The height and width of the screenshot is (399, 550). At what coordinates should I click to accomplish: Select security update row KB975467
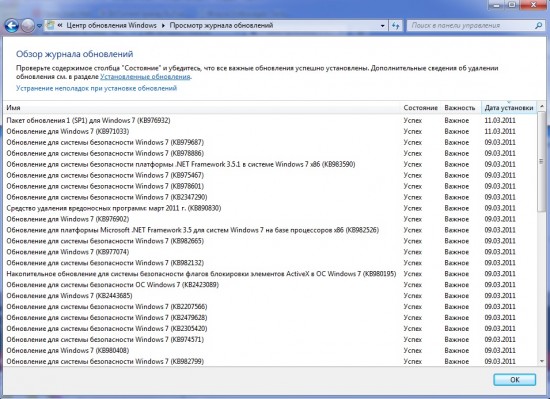[270, 175]
